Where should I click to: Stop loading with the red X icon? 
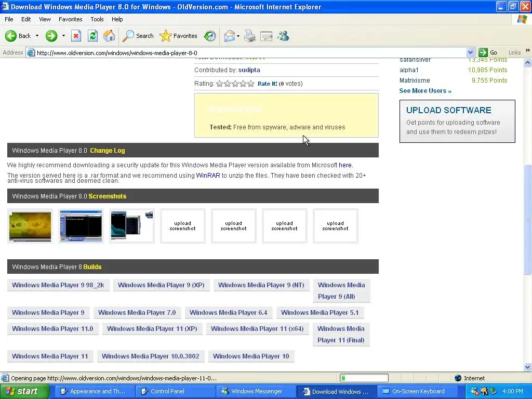point(76,36)
